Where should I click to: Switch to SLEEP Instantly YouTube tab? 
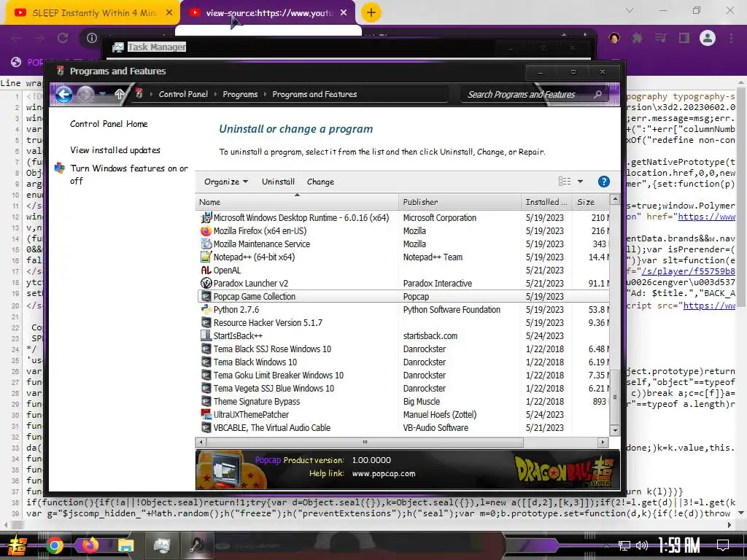[x=93, y=13]
